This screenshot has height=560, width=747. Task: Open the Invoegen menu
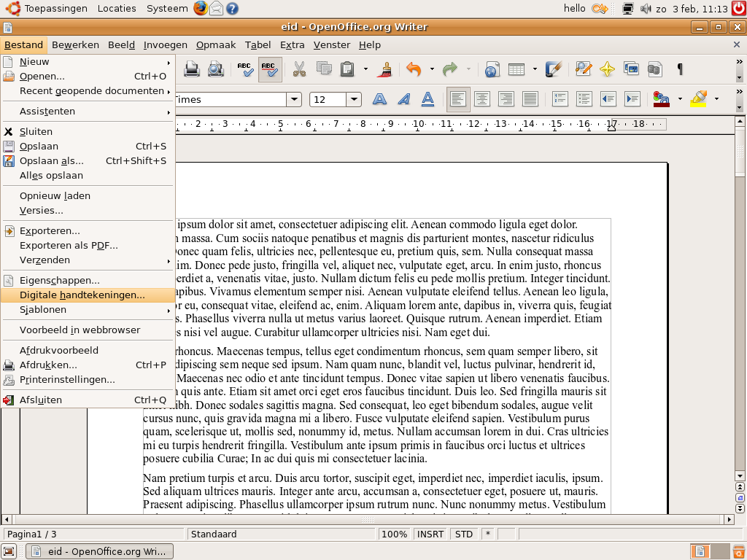tap(166, 44)
